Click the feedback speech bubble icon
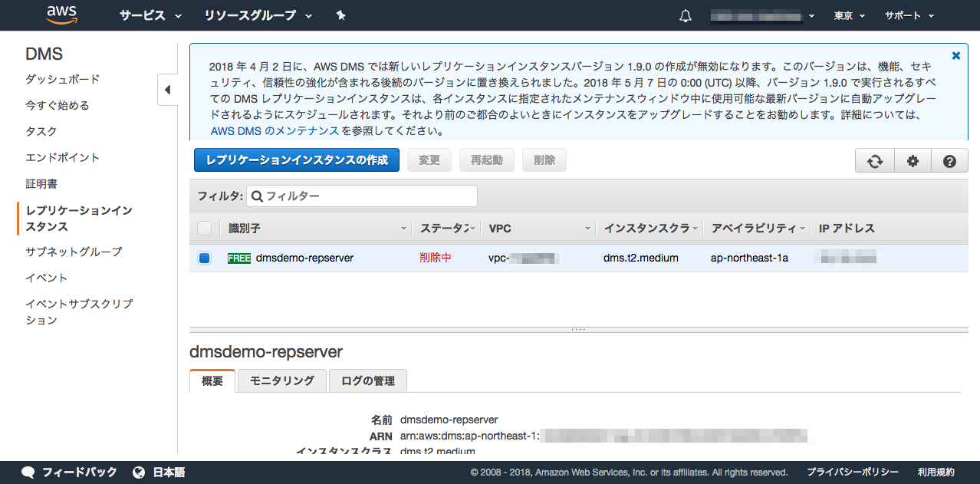Viewport: 980px width, 484px height. [x=28, y=472]
